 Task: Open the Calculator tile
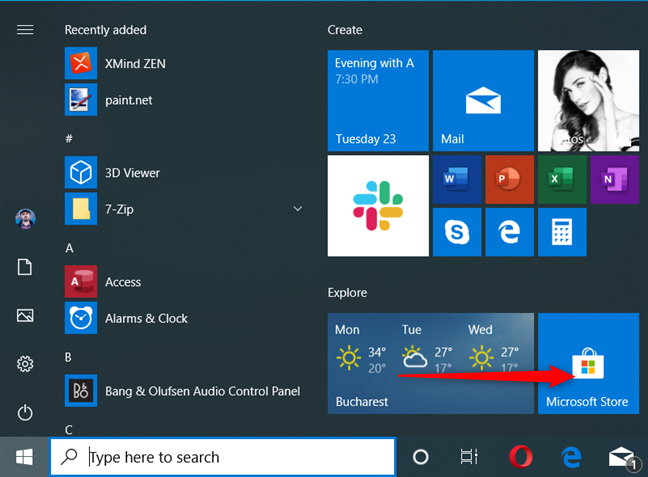point(562,232)
